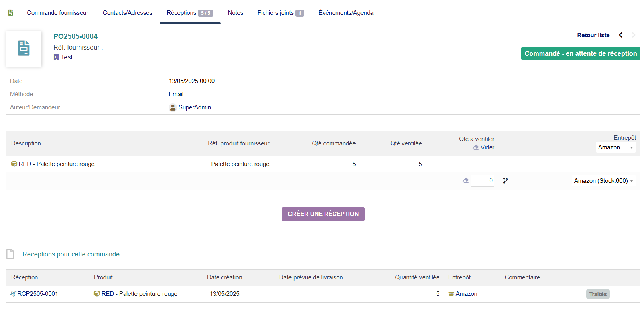Click the eraser icon beside Vider
This screenshot has height=309, width=644.
click(x=476, y=147)
